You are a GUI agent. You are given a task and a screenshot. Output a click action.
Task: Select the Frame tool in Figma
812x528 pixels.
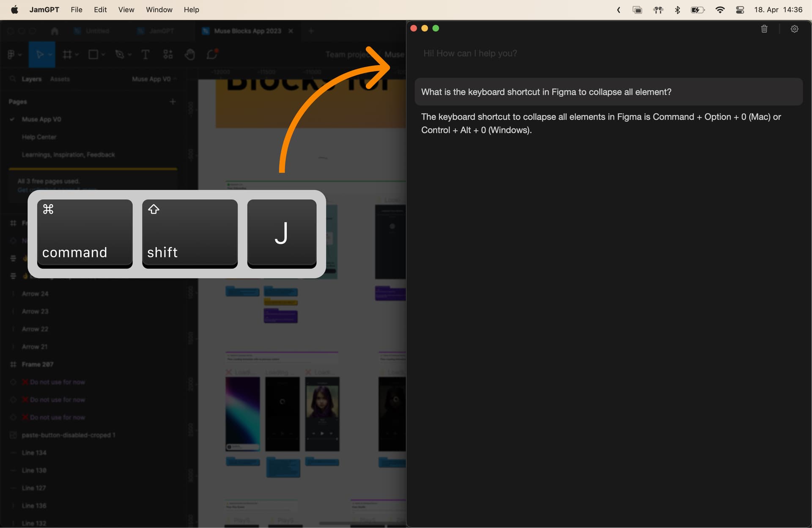[67, 55]
